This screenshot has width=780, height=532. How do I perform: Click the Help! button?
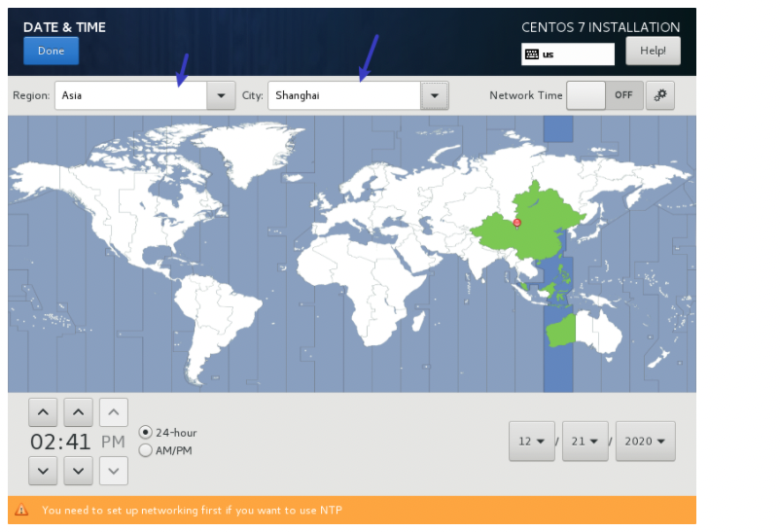tap(653, 51)
